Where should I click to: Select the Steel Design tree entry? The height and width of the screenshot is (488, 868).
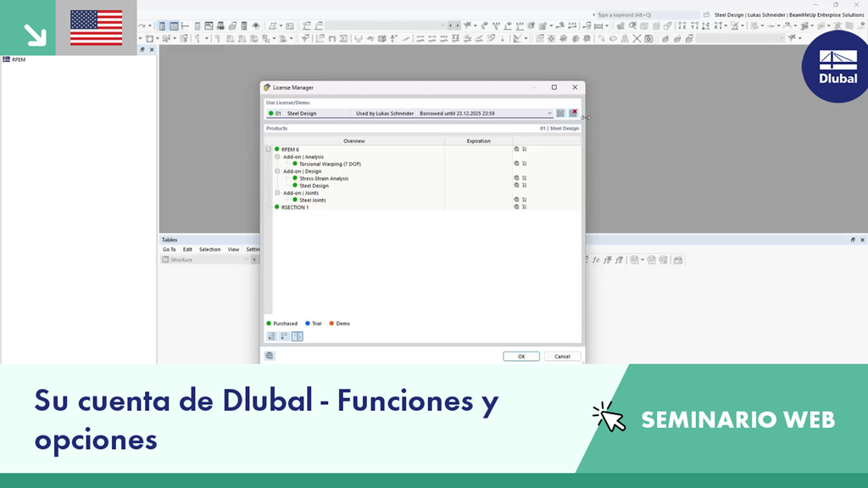coord(314,186)
